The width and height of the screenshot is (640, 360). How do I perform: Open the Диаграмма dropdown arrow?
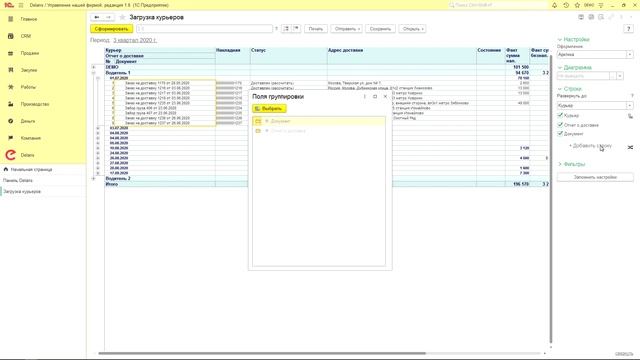tap(620, 76)
